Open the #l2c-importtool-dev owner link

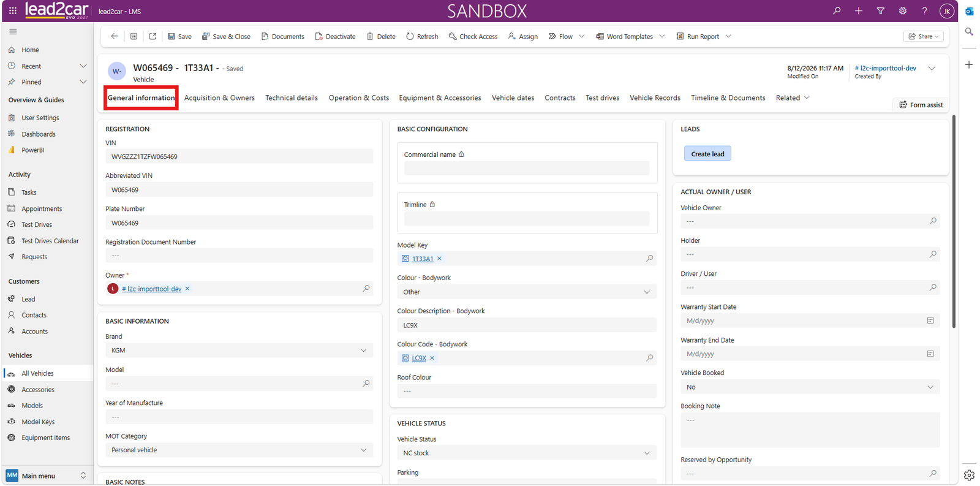pyautogui.click(x=151, y=289)
